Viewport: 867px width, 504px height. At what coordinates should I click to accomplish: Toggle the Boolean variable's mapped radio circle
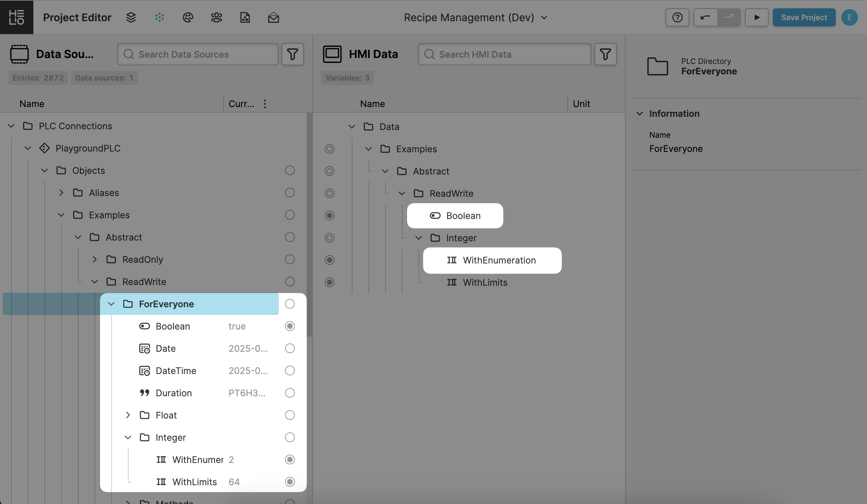coord(290,326)
